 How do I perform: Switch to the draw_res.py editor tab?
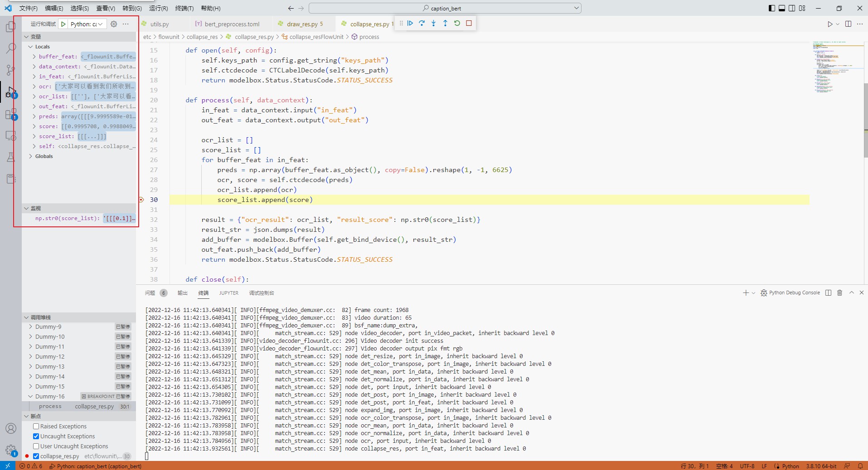coord(302,24)
